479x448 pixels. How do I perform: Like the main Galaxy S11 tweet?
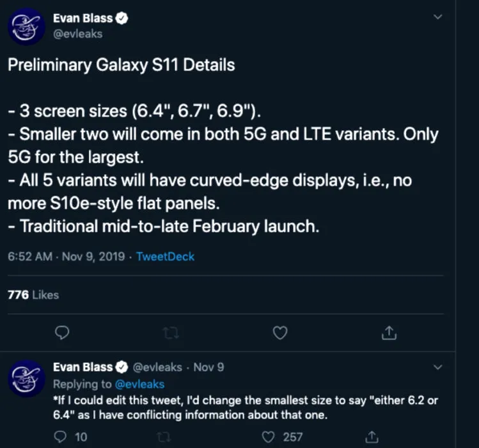(280, 332)
